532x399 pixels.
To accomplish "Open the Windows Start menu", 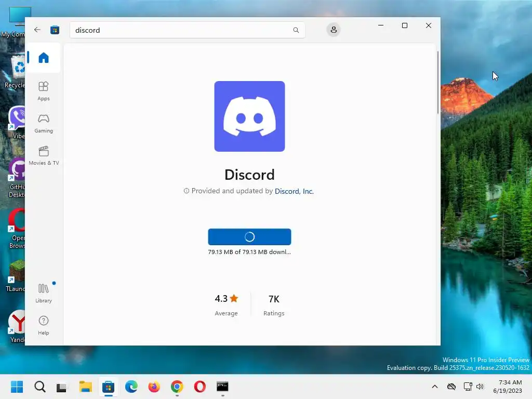I will (17, 387).
